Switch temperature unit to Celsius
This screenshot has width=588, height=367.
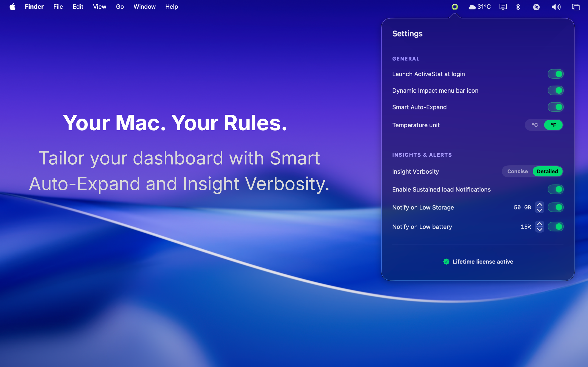(x=534, y=125)
